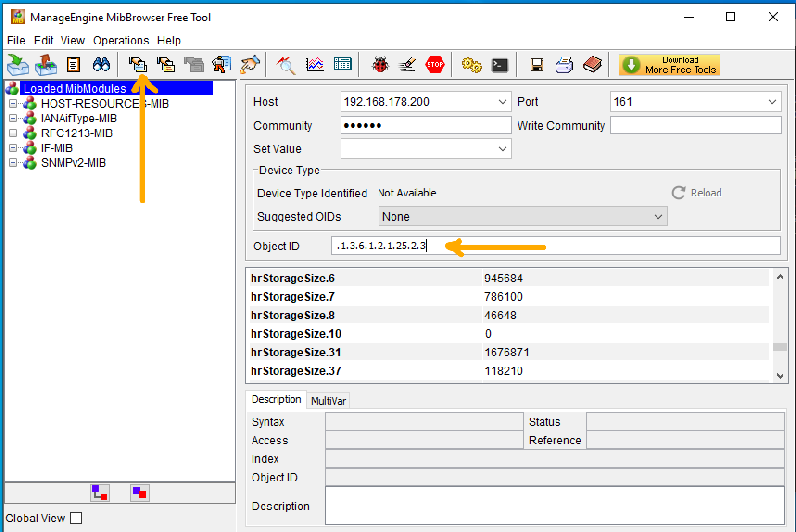
Task: Click the Reload icon in Device Type
Action: coord(679,193)
